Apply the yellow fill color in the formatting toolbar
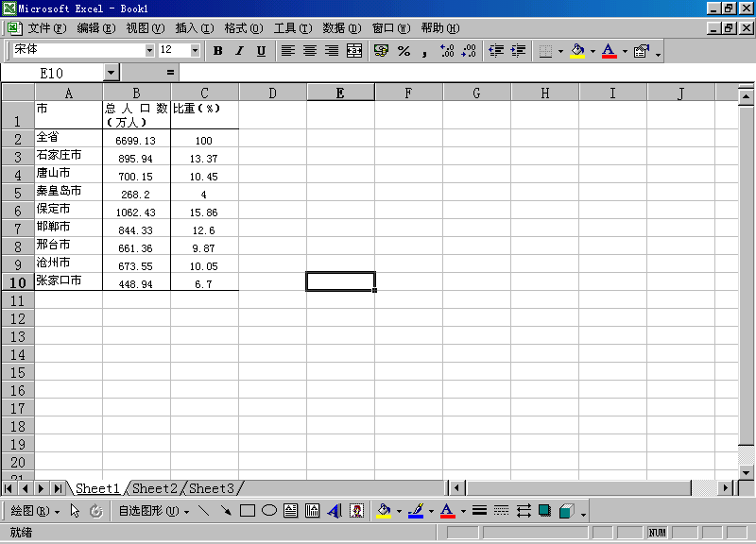Viewport: 756px width, 544px height. point(576,51)
